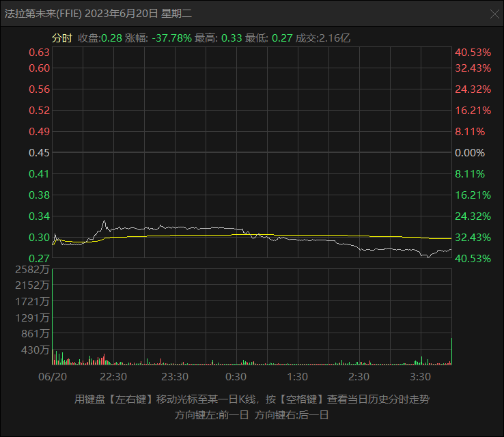The image size is (504, 437).
Task: Click the high value 最高: 0.33
Action: tap(219, 38)
